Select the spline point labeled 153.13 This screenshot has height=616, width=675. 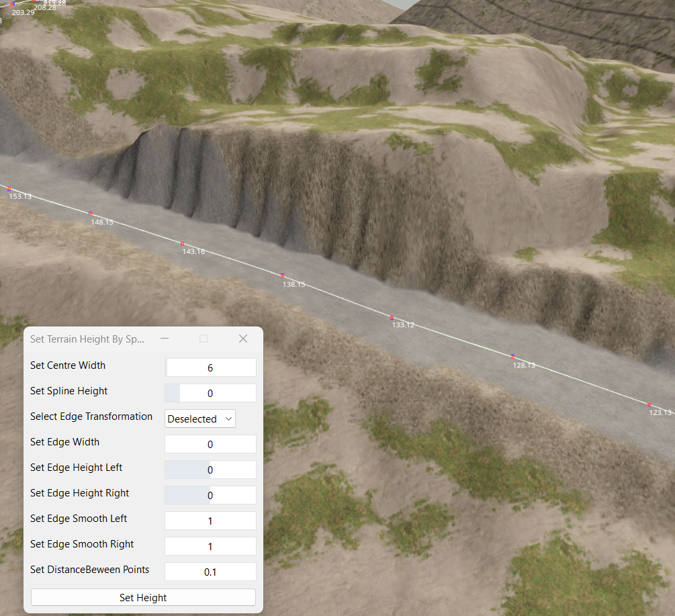(x=9, y=189)
